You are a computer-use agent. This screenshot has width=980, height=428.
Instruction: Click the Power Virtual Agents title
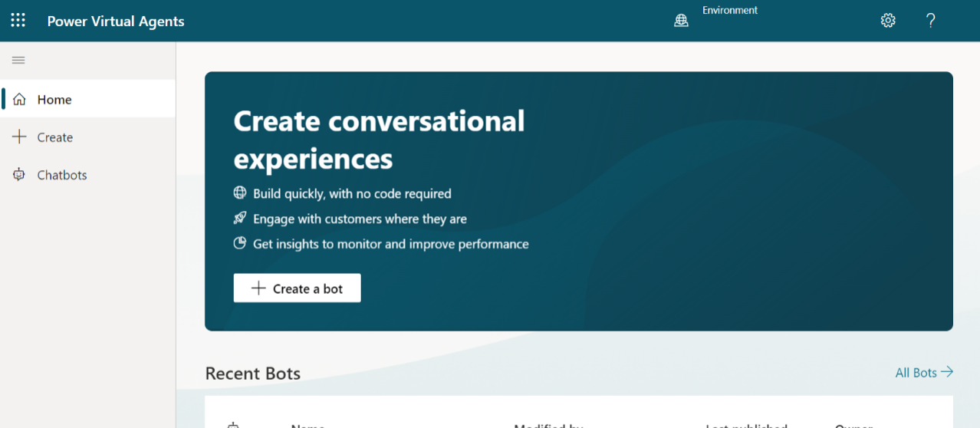point(116,21)
